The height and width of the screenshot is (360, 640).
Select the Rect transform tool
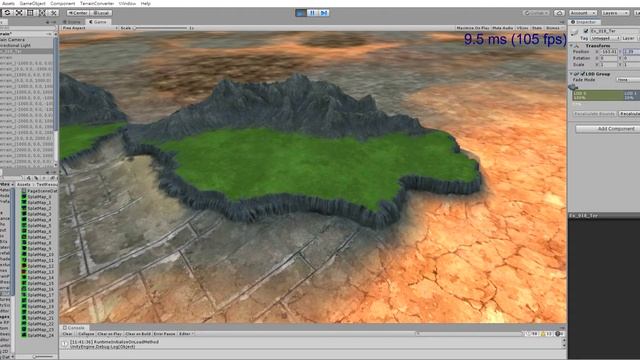pos(31,13)
